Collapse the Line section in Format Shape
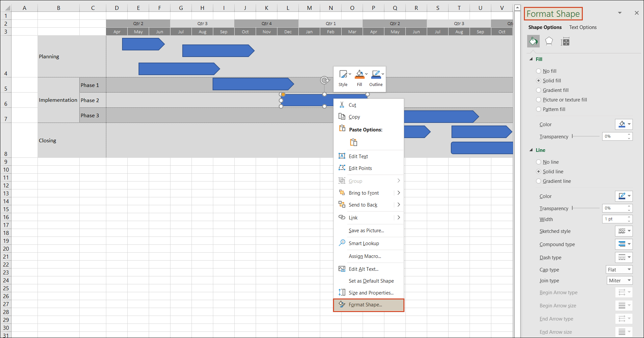This screenshot has height=338, width=644. click(x=531, y=150)
